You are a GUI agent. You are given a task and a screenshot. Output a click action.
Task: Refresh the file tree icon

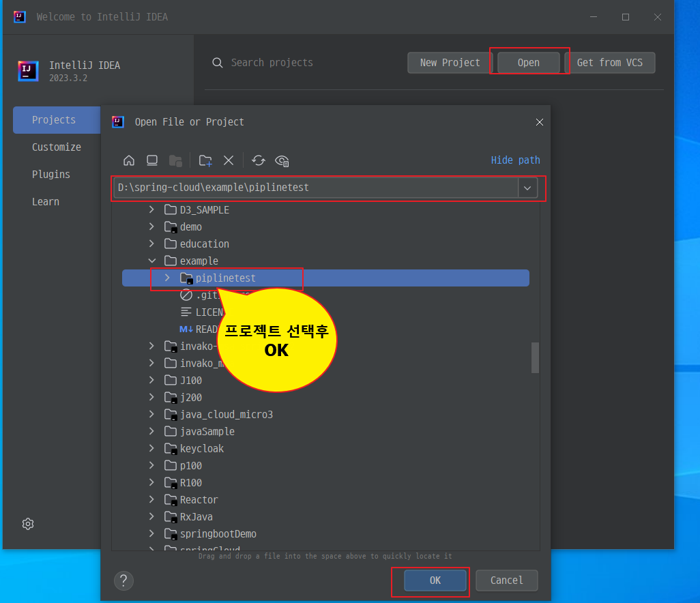259,160
